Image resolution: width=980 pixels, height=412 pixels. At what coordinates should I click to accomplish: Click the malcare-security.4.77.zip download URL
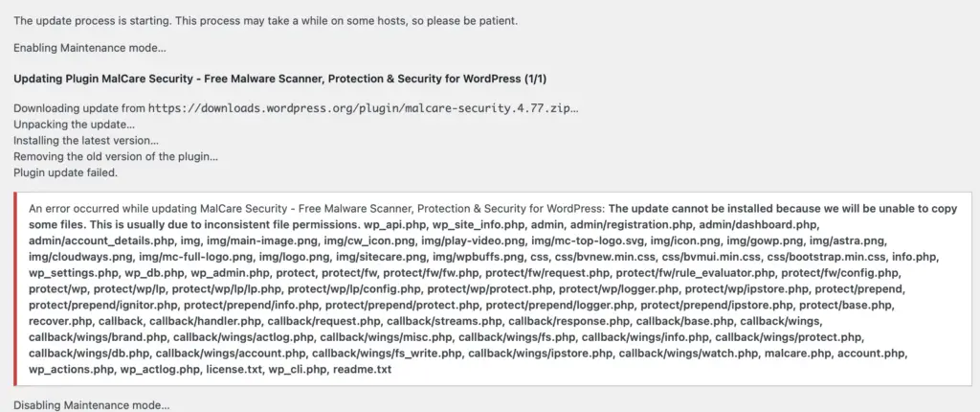point(363,108)
